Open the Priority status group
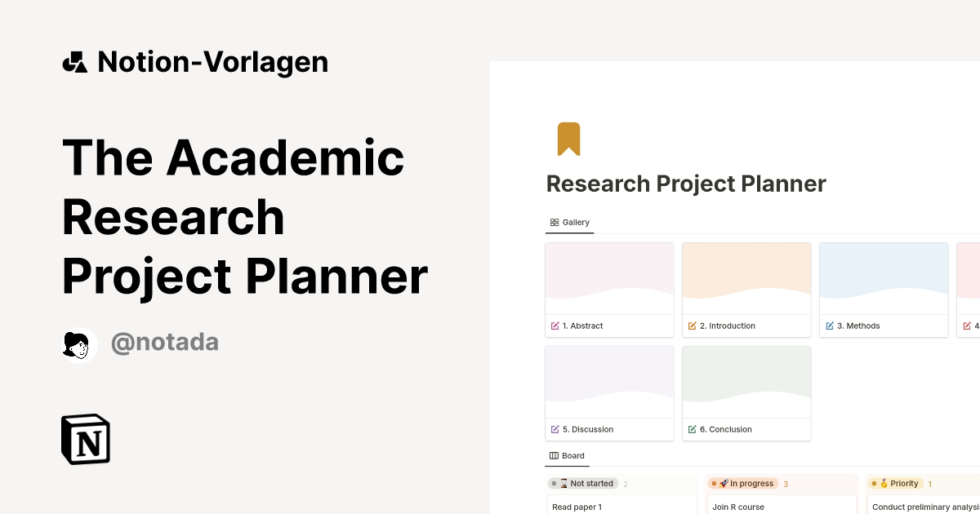The height and width of the screenshot is (514, 980). click(x=896, y=483)
